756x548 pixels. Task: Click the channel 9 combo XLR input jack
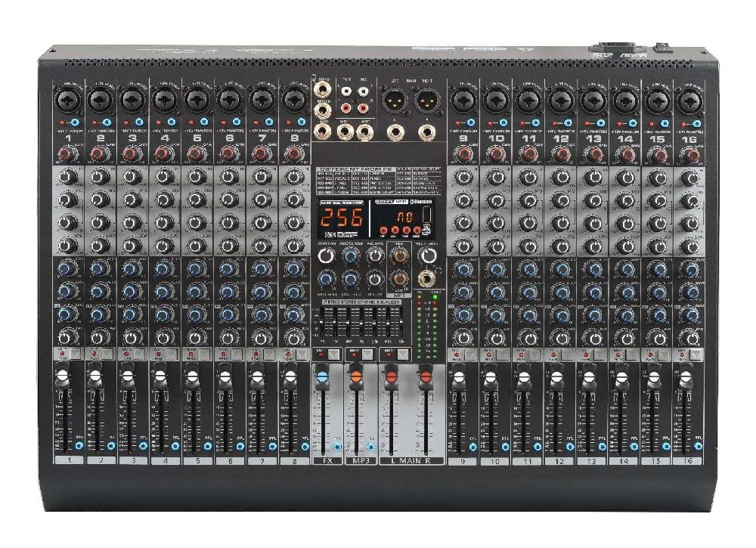pyautogui.click(x=463, y=99)
